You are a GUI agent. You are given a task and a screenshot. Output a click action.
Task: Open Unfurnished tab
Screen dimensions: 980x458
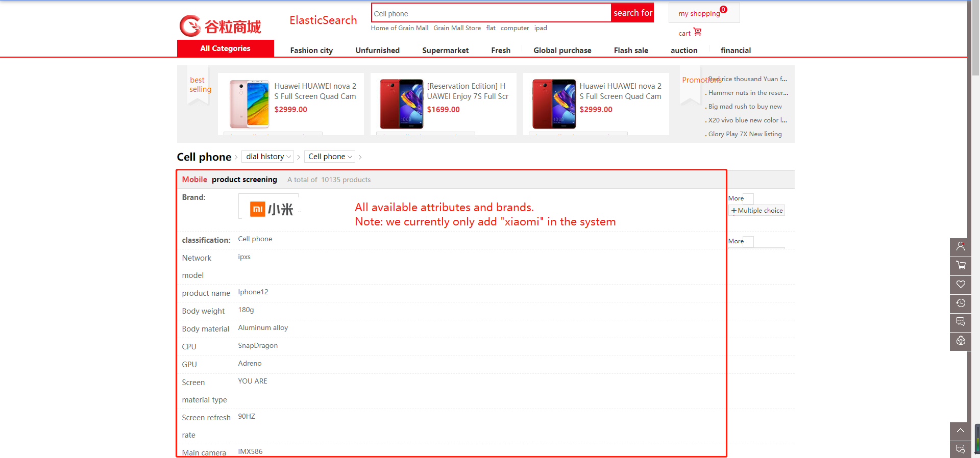[x=377, y=50]
